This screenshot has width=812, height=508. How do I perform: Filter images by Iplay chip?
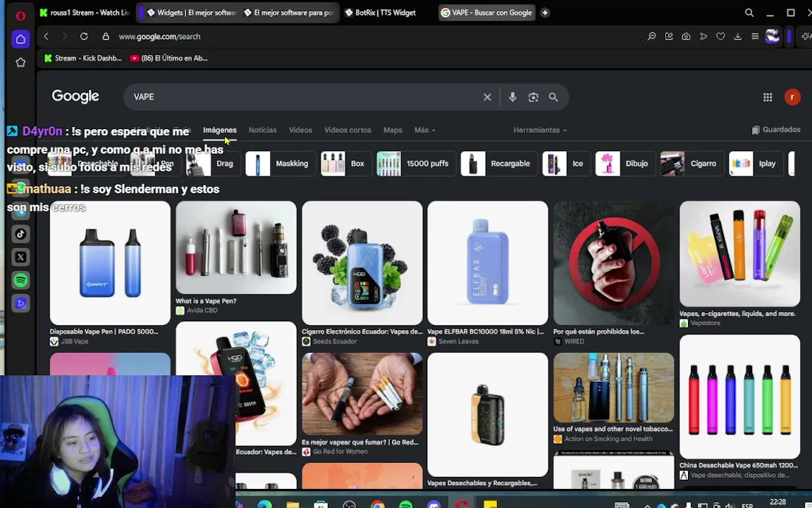pos(756,163)
